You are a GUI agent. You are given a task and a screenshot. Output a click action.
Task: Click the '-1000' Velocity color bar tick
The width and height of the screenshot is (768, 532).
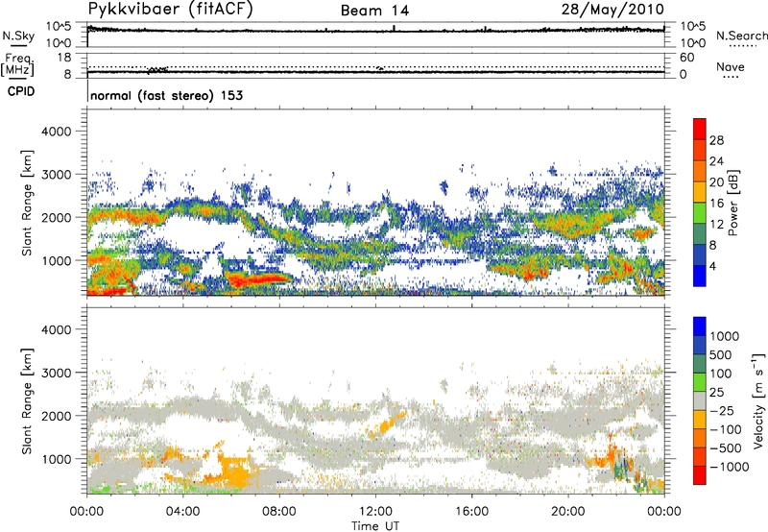[729, 467]
